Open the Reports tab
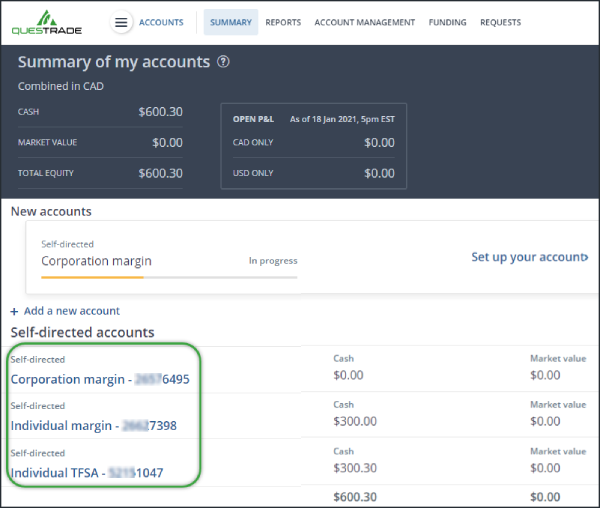 click(283, 22)
